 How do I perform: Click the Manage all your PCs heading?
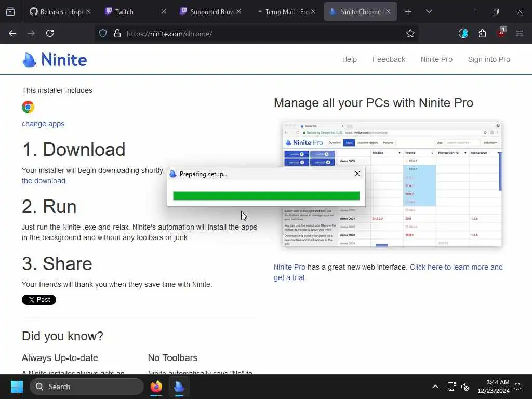373,103
